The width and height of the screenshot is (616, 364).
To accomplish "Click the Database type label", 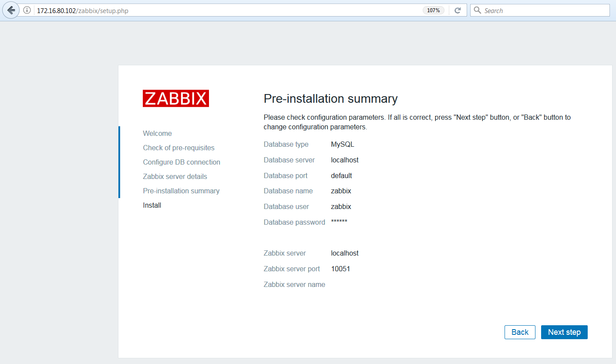I will click(286, 144).
